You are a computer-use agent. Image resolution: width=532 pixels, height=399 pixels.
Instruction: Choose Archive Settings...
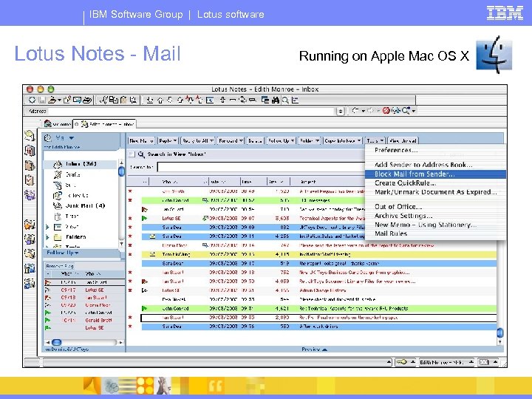pos(403,216)
